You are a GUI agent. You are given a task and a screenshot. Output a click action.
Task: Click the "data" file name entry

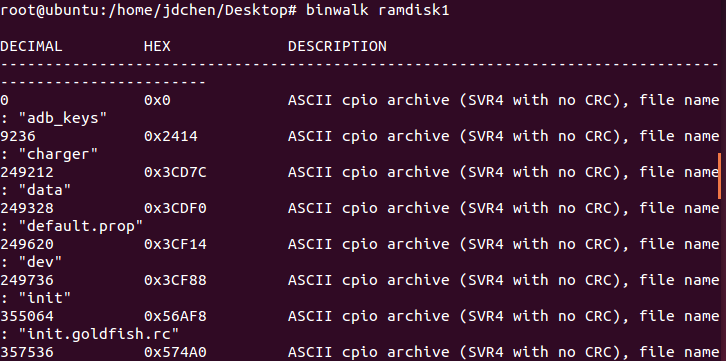click(x=44, y=190)
